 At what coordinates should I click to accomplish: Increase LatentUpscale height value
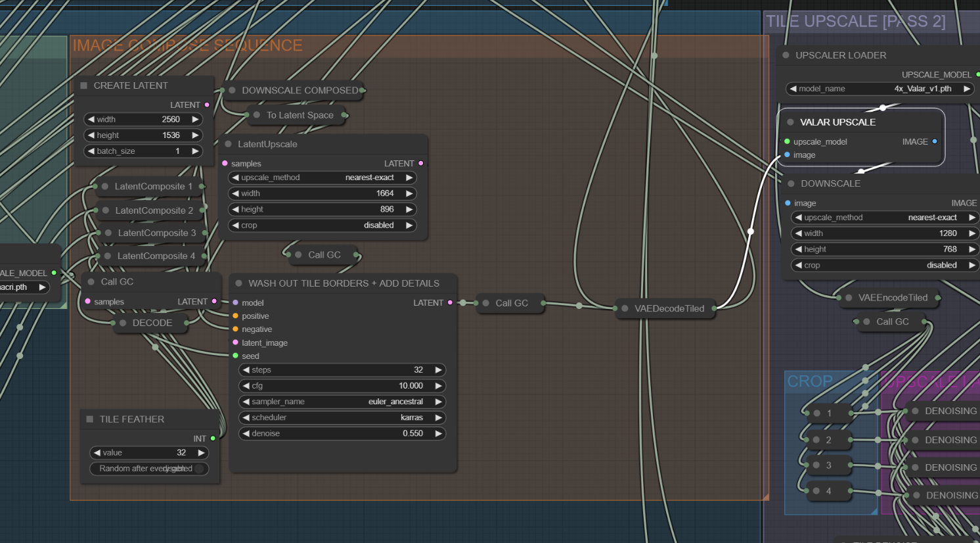[x=409, y=209]
